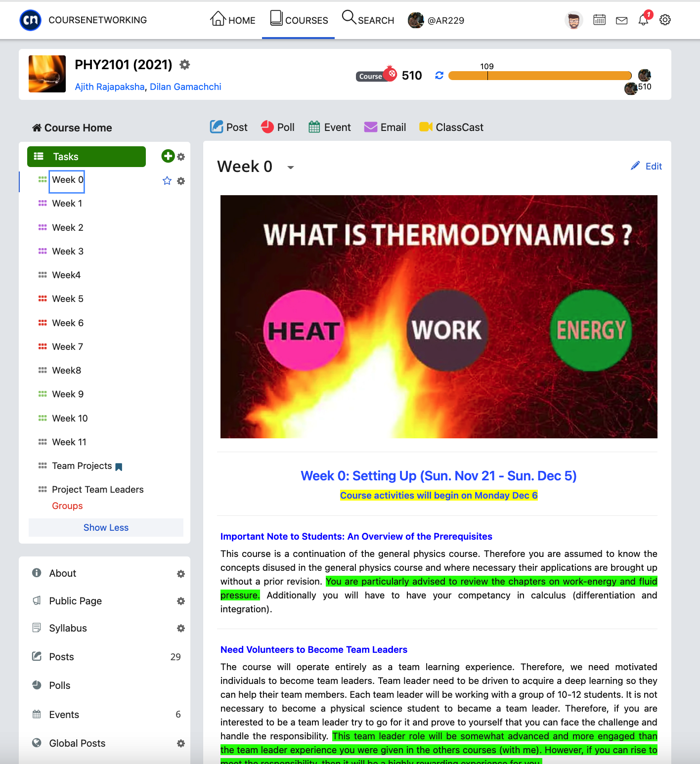700x764 pixels.
Task: Collapse task list with Show Less
Action: (x=106, y=527)
